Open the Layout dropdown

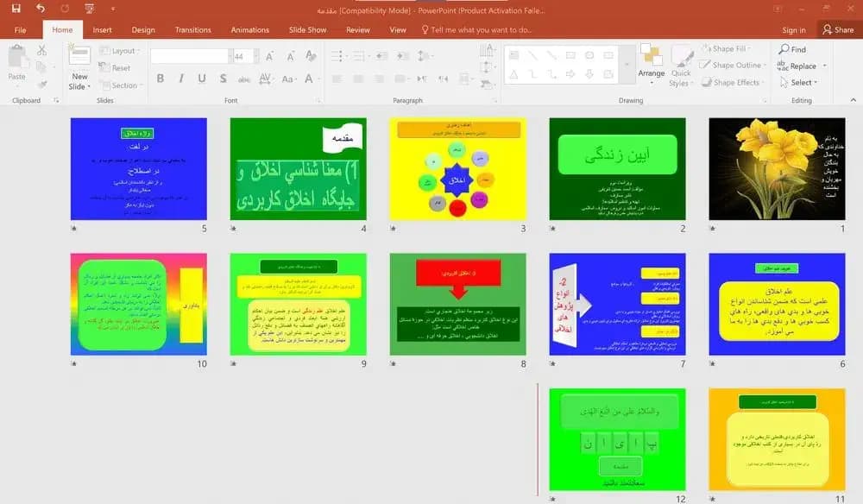(119, 51)
